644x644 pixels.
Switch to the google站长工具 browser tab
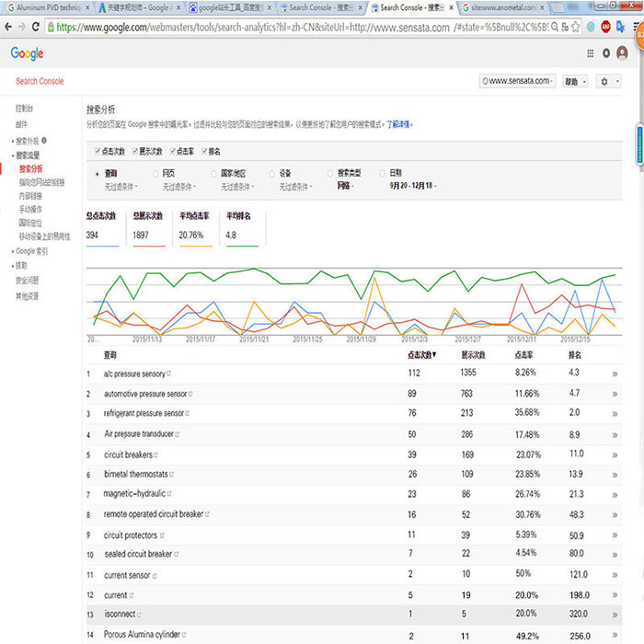coord(230,7)
